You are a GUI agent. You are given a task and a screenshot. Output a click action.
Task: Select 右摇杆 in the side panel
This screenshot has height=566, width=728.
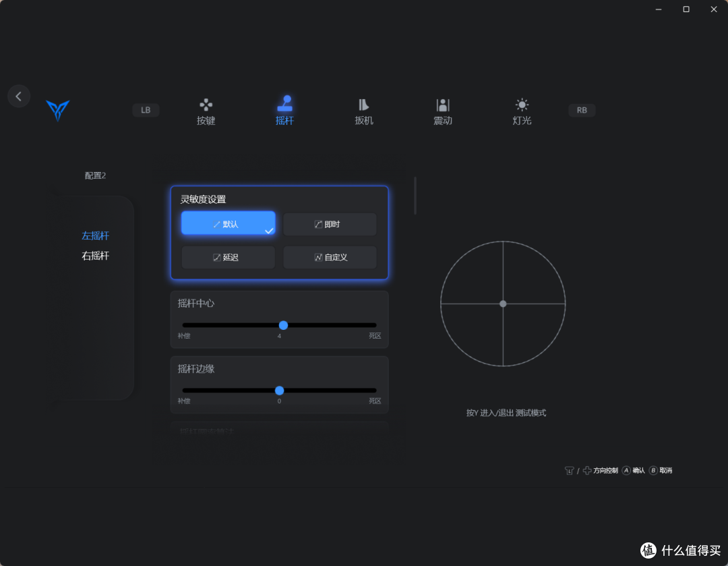pyautogui.click(x=95, y=256)
